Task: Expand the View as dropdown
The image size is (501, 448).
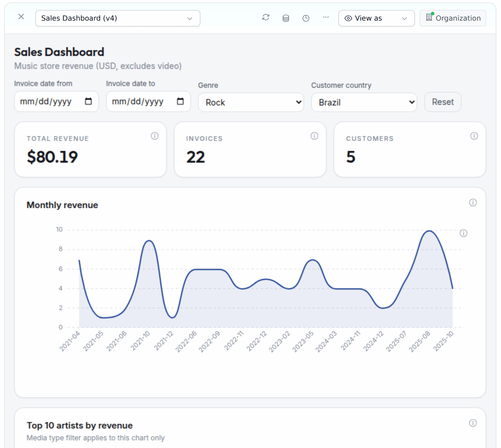Action: tap(376, 18)
